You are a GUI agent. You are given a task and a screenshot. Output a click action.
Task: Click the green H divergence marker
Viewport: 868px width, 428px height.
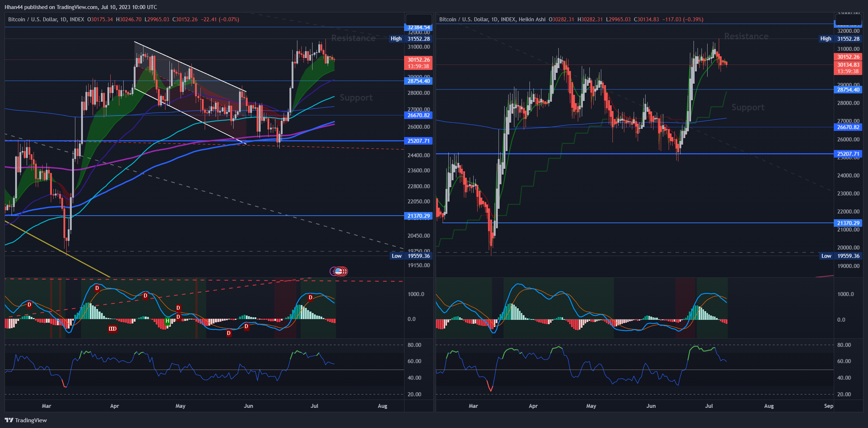[167, 321]
